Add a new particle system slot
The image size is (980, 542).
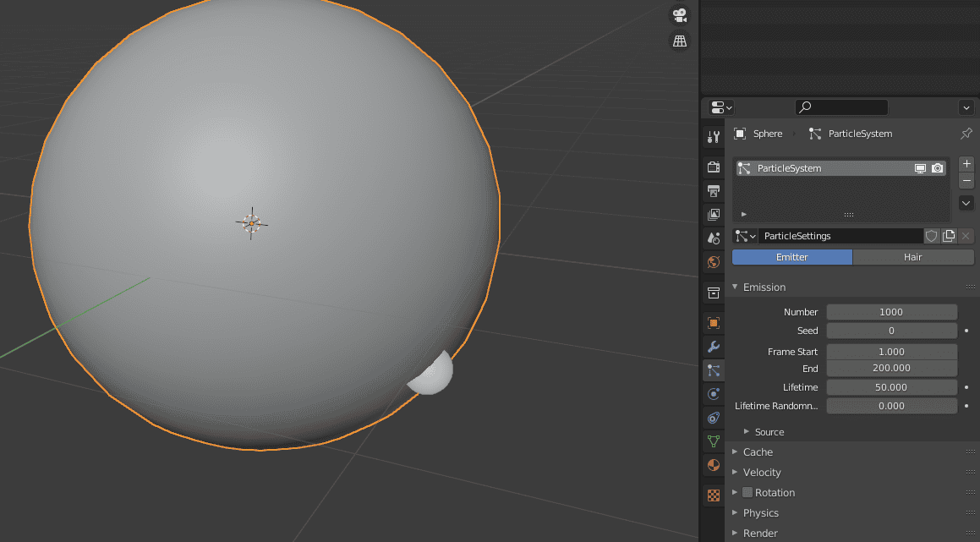[966, 163]
